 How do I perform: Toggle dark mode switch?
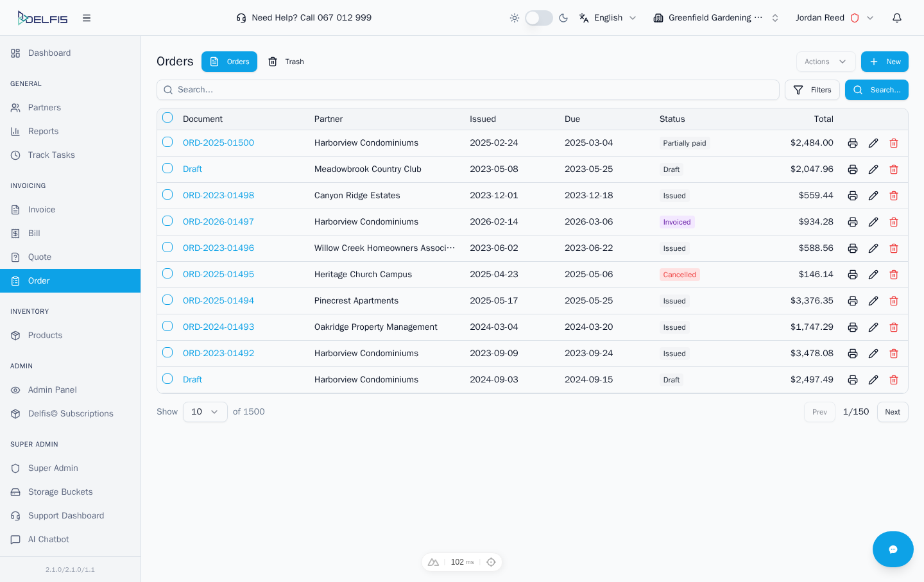click(539, 17)
